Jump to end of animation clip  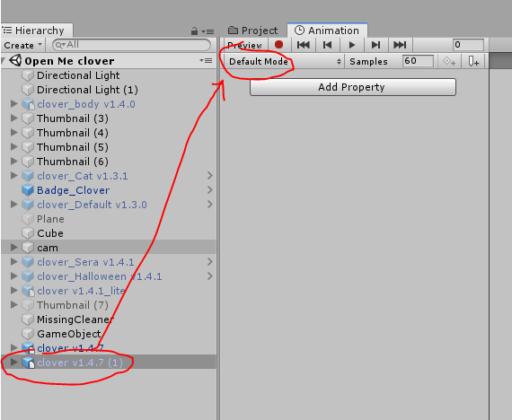click(401, 45)
